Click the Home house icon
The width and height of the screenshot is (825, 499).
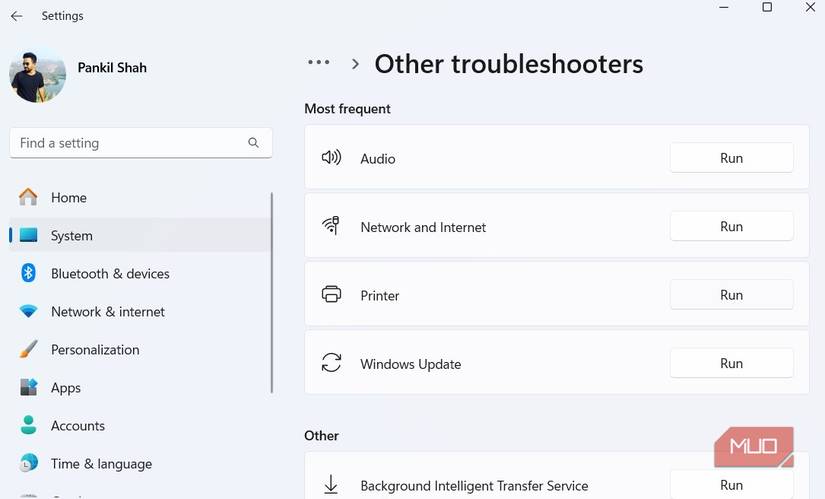point(29,197)
